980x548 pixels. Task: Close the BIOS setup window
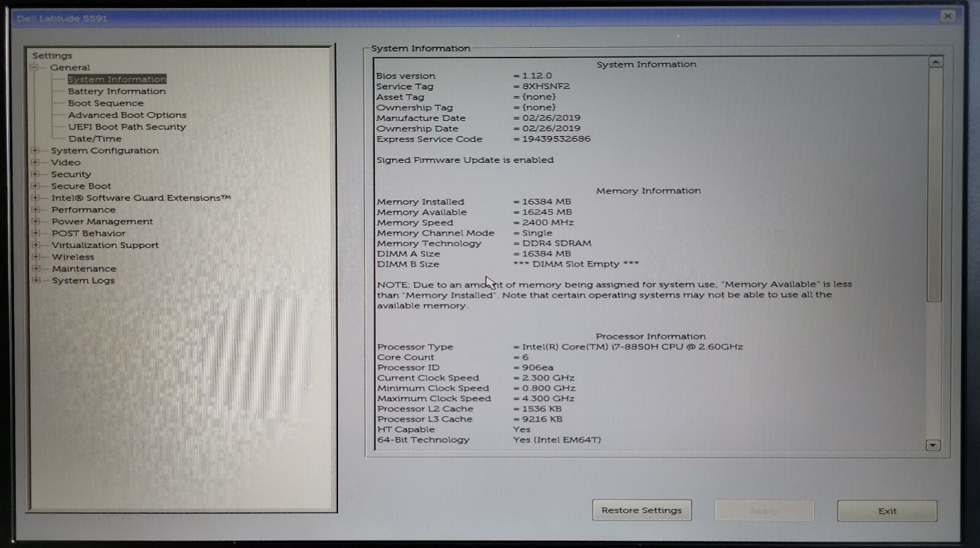(948, 17)
